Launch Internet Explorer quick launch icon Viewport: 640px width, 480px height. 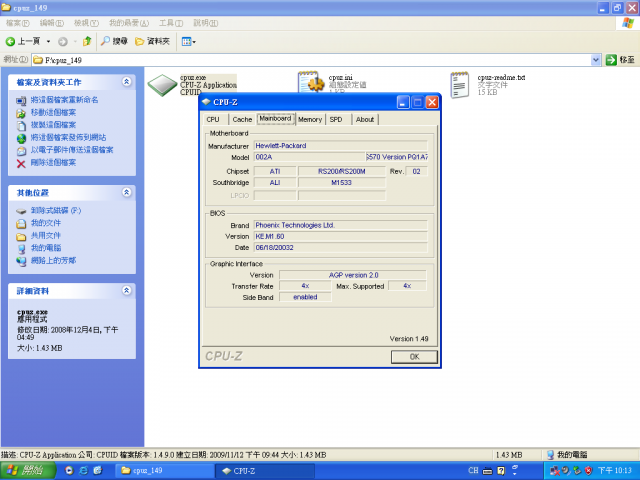pos(83,471)
